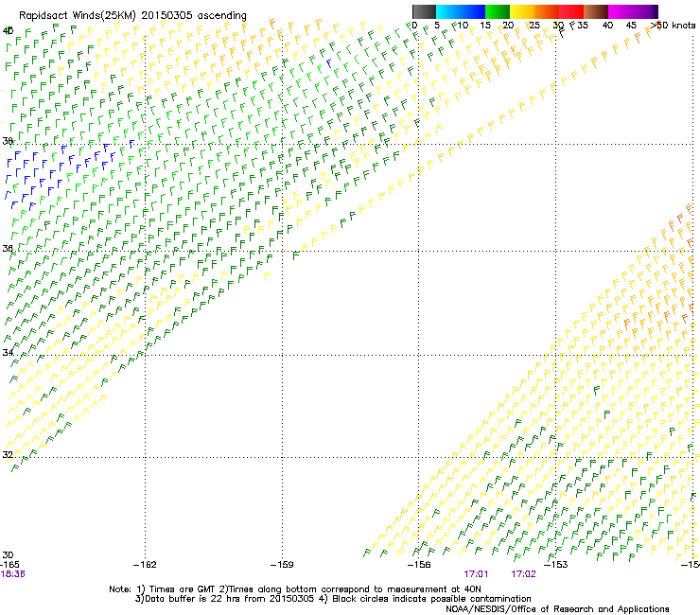This screenshot has height=615, width=700.
Task: Click the purple '18:36' time label
Action: click(12, 574)
